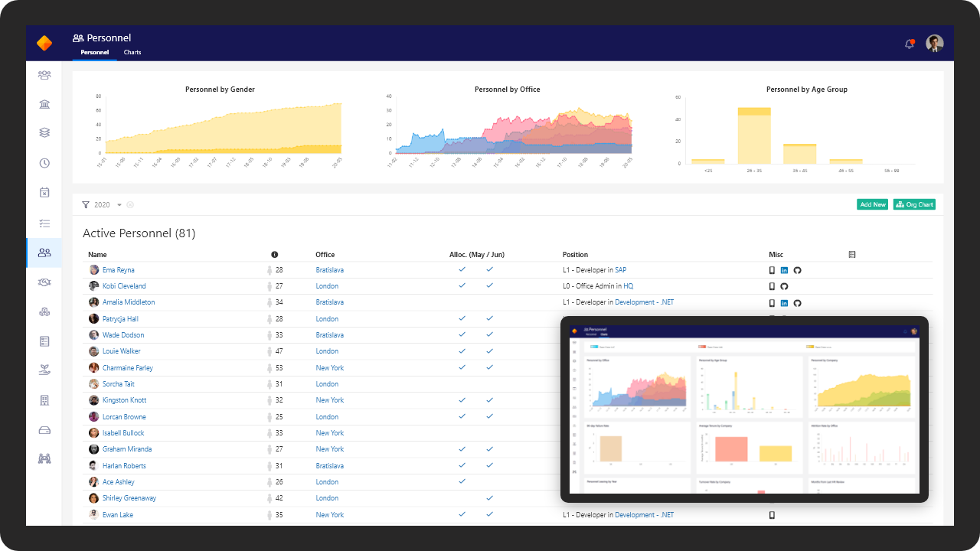Click the clock icon in the left sidebar

tap(44, 162)
